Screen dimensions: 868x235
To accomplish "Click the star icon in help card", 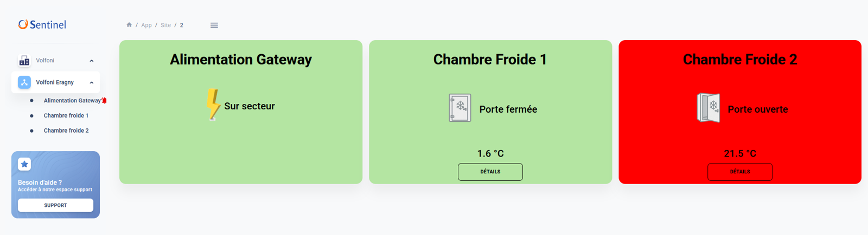I will (x=24, y=164).
